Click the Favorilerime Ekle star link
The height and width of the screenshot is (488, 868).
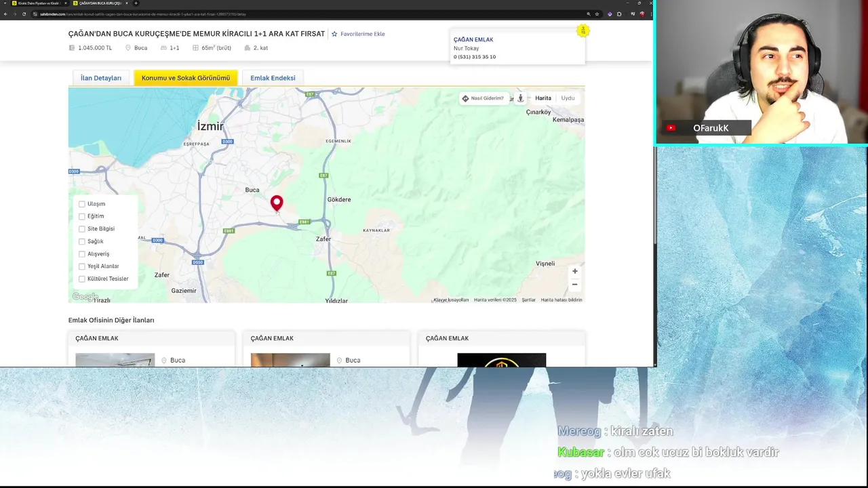358,34
